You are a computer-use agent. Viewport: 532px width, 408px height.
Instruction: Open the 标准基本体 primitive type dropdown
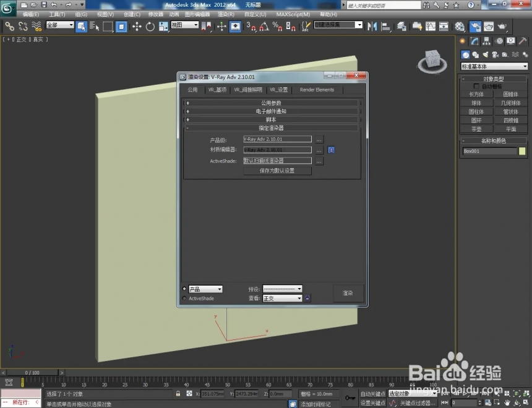coord(494,67)
